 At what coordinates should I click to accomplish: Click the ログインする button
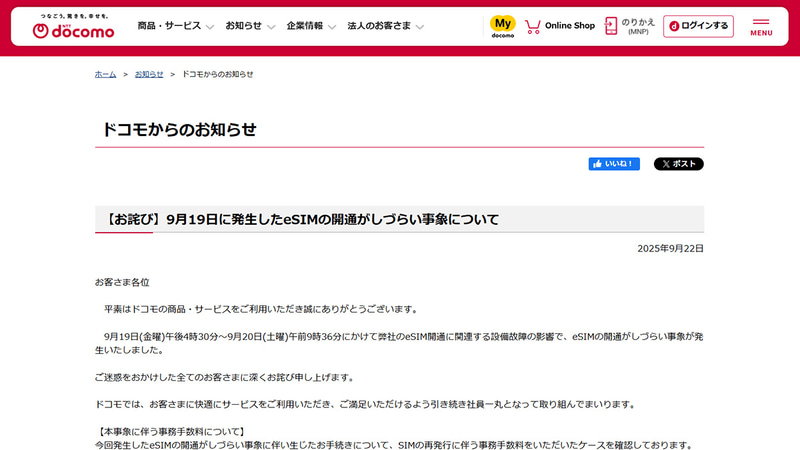698,26
